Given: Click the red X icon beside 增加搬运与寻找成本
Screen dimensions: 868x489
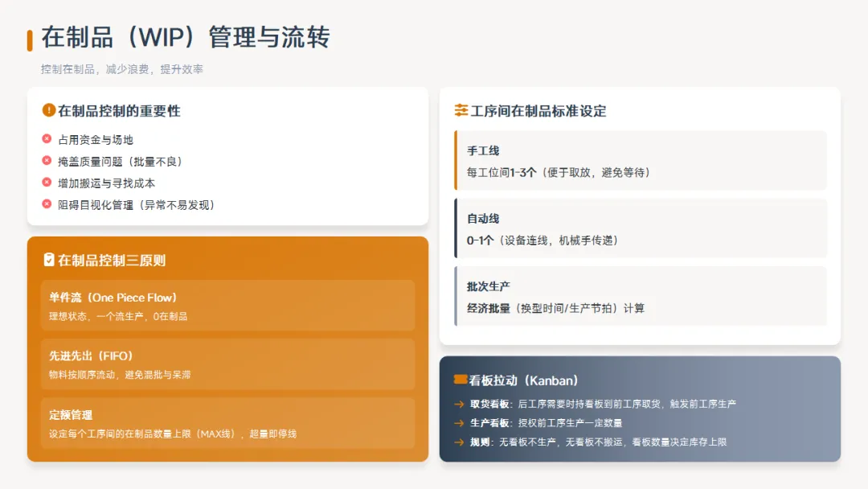Looking at the screenshot, I should click(x=47, y=183).
